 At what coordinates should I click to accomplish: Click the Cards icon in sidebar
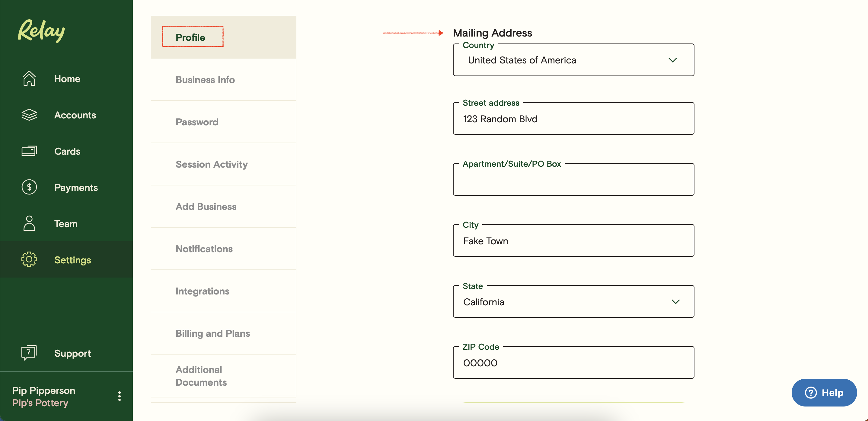click(29, 151)
